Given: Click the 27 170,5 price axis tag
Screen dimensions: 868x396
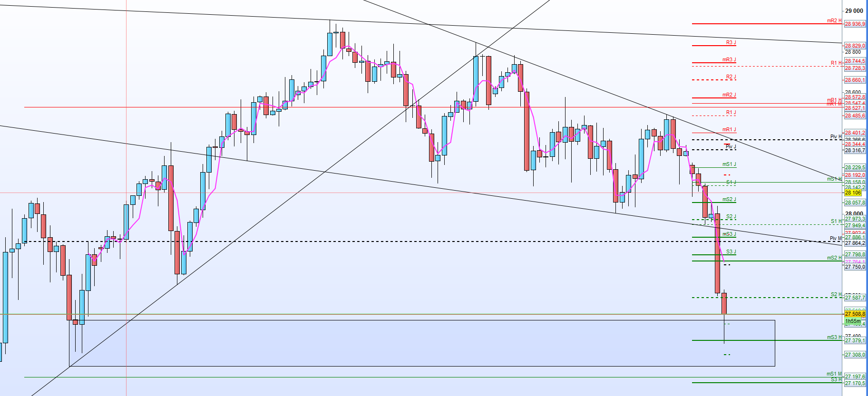Looking at the screenshot, I should (x=855, y=383).
